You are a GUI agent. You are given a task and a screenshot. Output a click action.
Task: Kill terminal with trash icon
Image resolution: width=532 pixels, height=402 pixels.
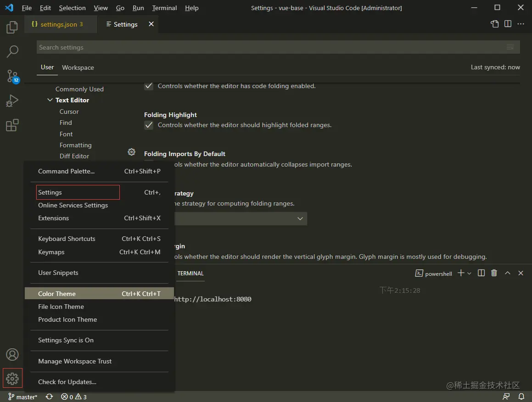coord(494,273)
